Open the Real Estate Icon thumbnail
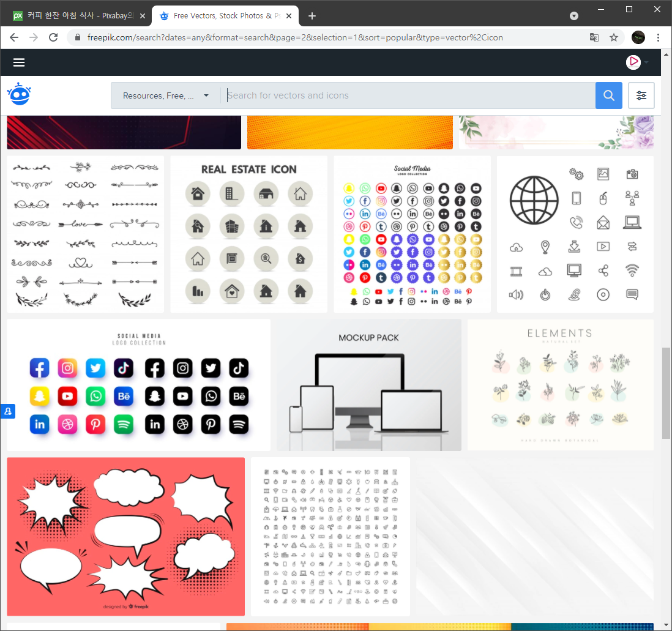Image resolution: width=672 pixels, height=631 pixels. pos(248,234)
